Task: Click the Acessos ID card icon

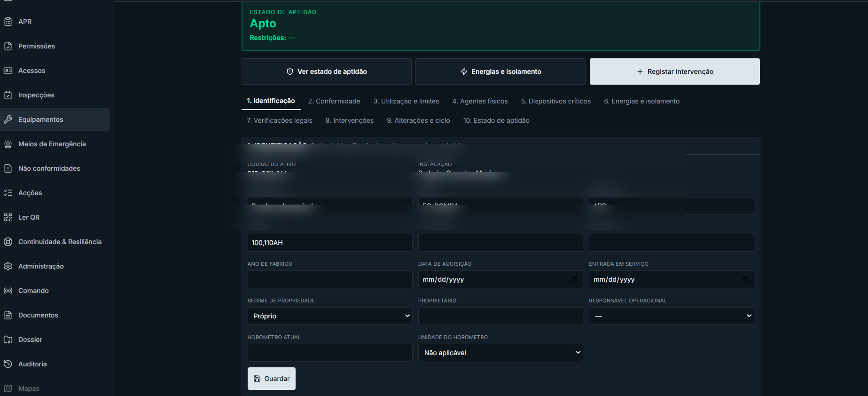Action: click(x=8, y=71)
